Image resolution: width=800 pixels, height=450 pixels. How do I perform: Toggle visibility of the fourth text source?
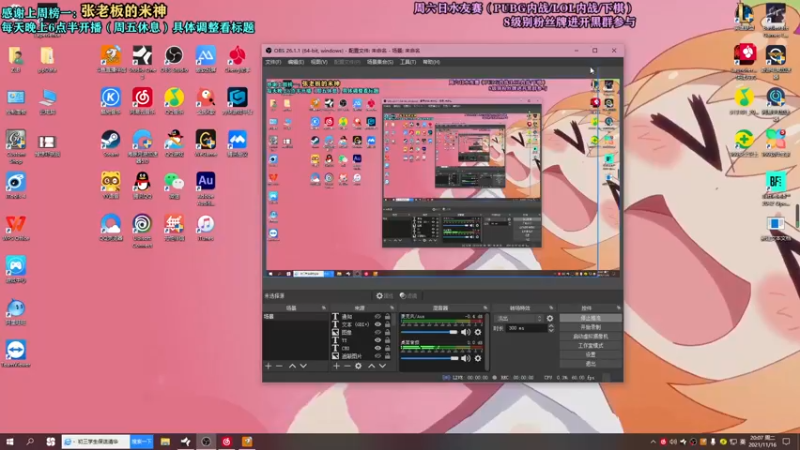click(378, 340)
